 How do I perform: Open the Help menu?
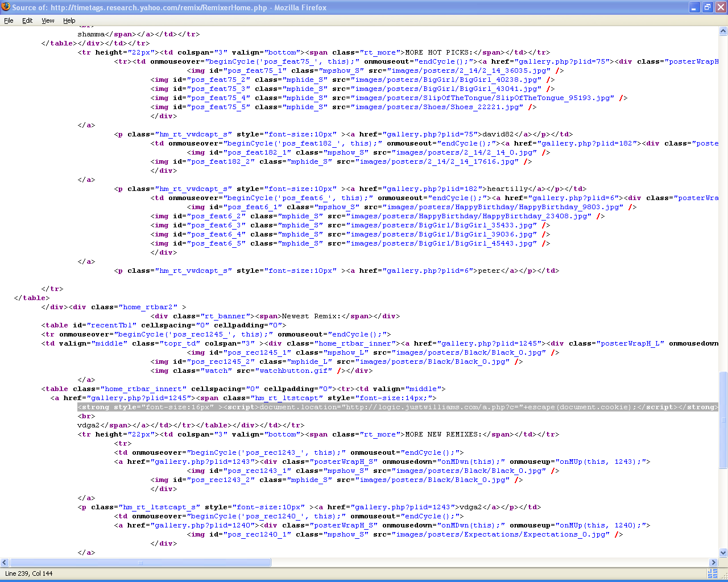pyautogui.click(x=69, y=20)
